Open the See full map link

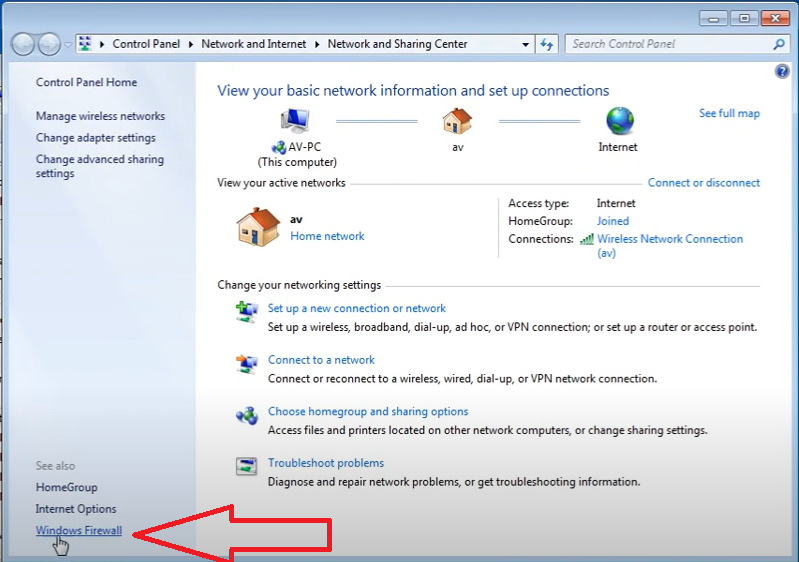click(729, 114)
